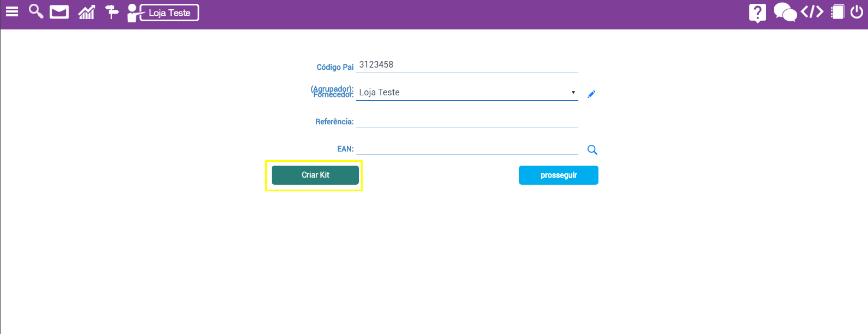Expand the Fornecedor dropdown
The image size is (868, 334).
(467, 93)
